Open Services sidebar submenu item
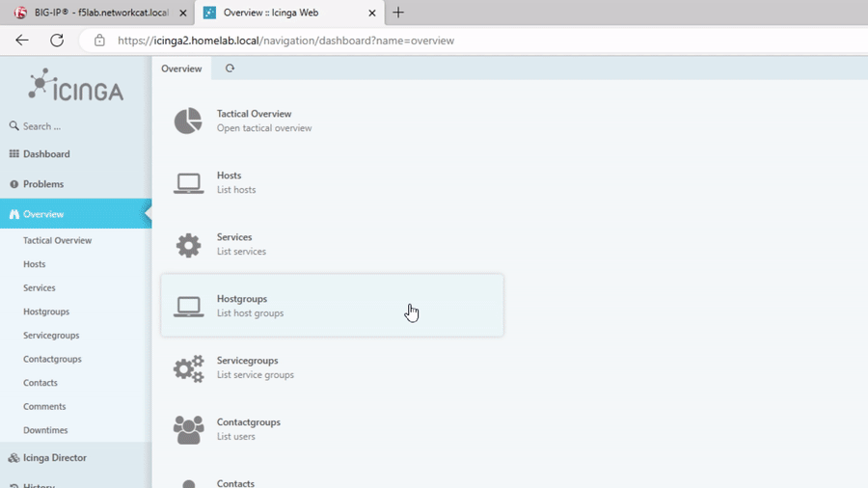Image resolution: width=868 pixels, height=488 pixels. click(40, 287)
